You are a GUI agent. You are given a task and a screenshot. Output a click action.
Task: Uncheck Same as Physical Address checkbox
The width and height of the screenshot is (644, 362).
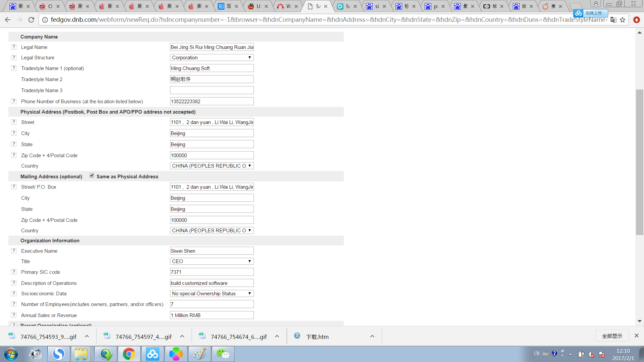point(92,176)
